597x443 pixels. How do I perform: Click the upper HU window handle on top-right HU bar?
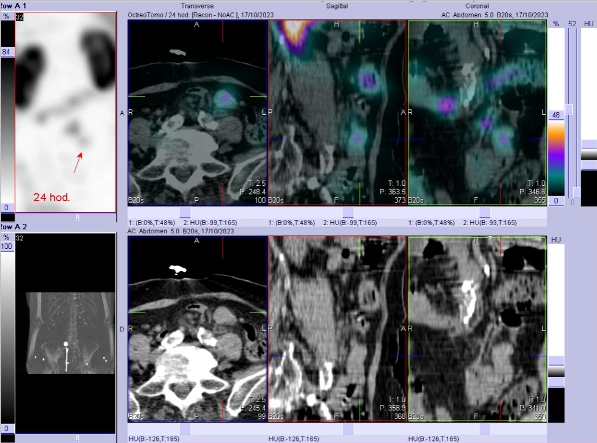point(589,144)
